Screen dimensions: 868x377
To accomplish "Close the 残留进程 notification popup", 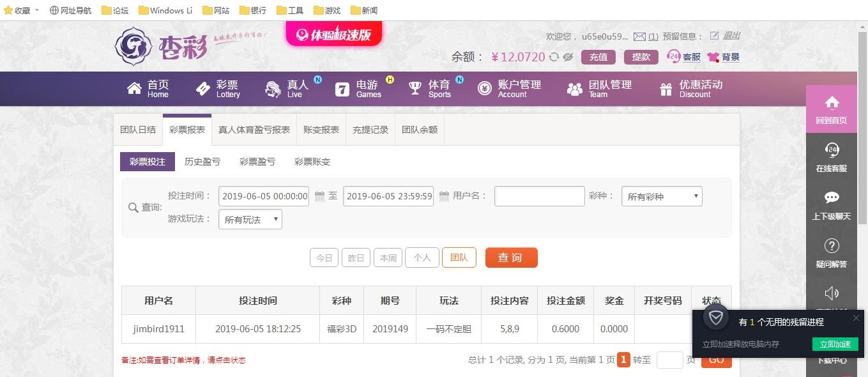I will (856, 318).
